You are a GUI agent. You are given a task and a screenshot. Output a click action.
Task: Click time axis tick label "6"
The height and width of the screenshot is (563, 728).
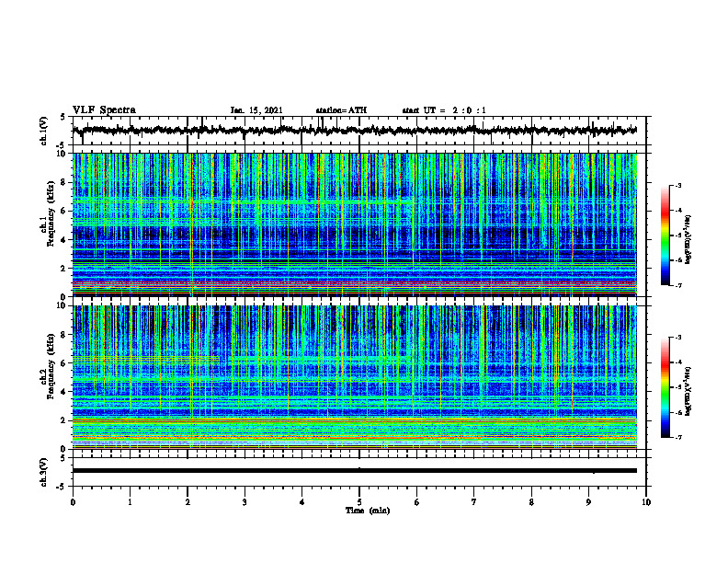pos(416,502)
